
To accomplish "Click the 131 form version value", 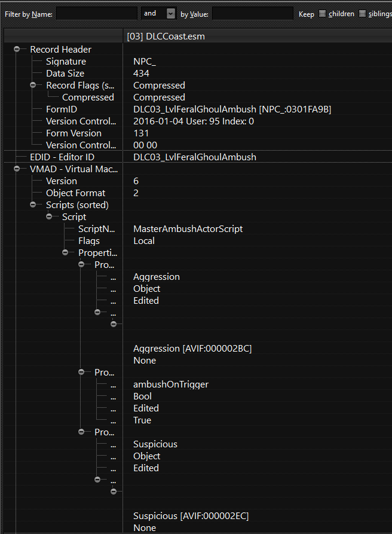I will pos(141,133).
